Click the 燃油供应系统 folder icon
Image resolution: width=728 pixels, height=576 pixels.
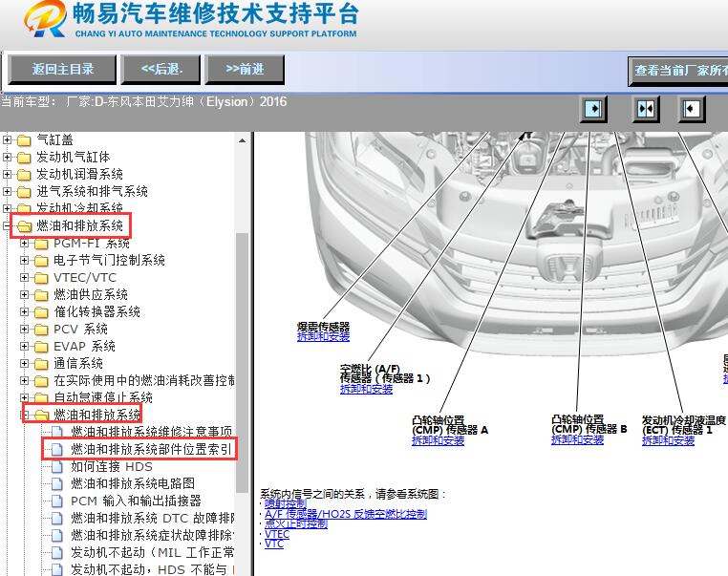[x=41, y=295]
